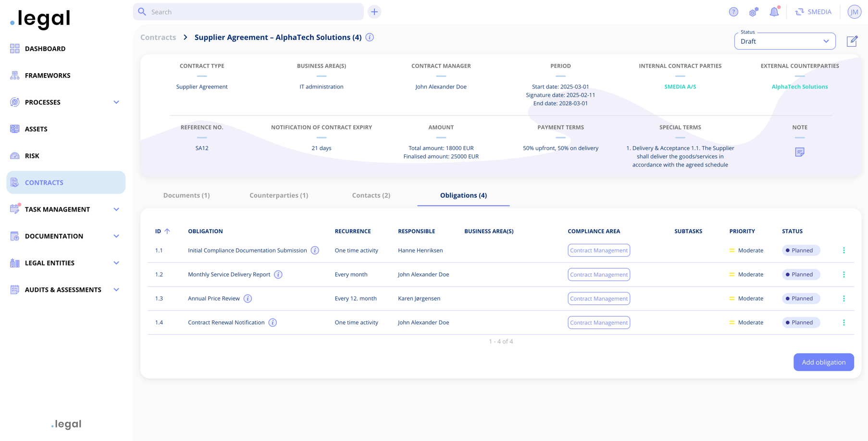The width and height of the screenshot is (868, 441).
Task: Sort by ID column arrow
Action: pos(167,231)
